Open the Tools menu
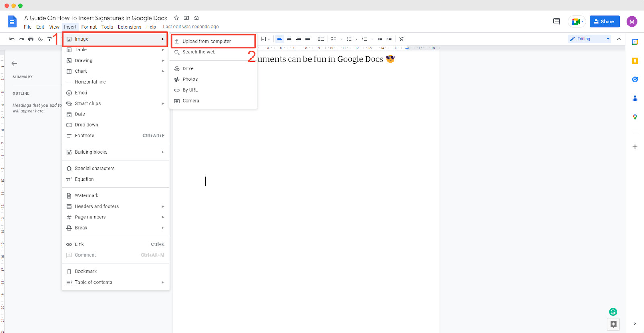This screenshot has height=333, width=644. (107, 27)
